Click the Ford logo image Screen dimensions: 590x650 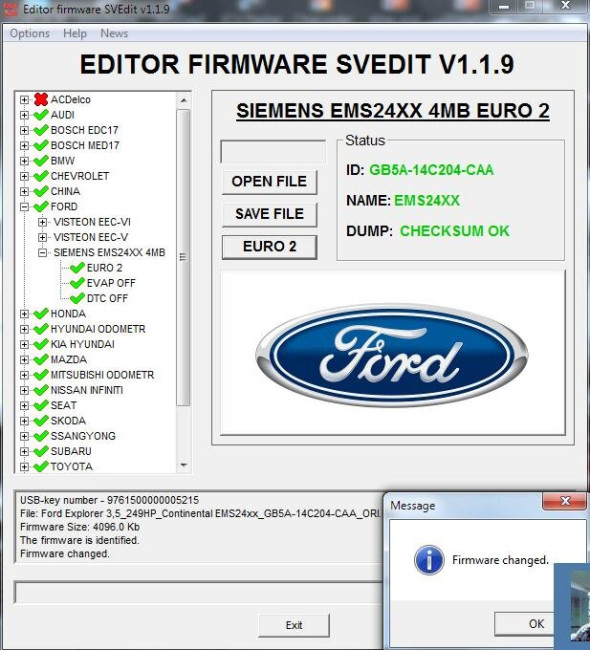point(392,356)
